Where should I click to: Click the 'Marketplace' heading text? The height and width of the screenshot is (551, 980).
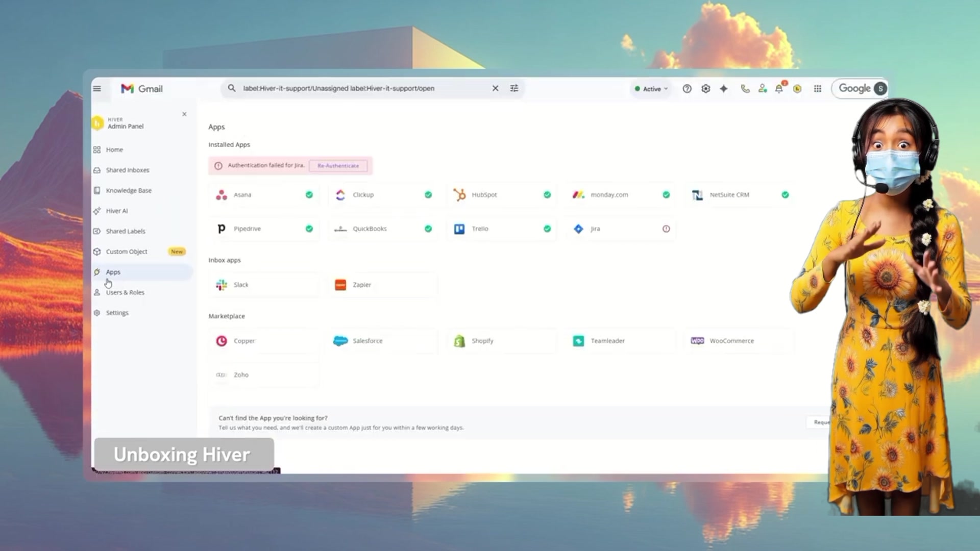click(227, 316)
